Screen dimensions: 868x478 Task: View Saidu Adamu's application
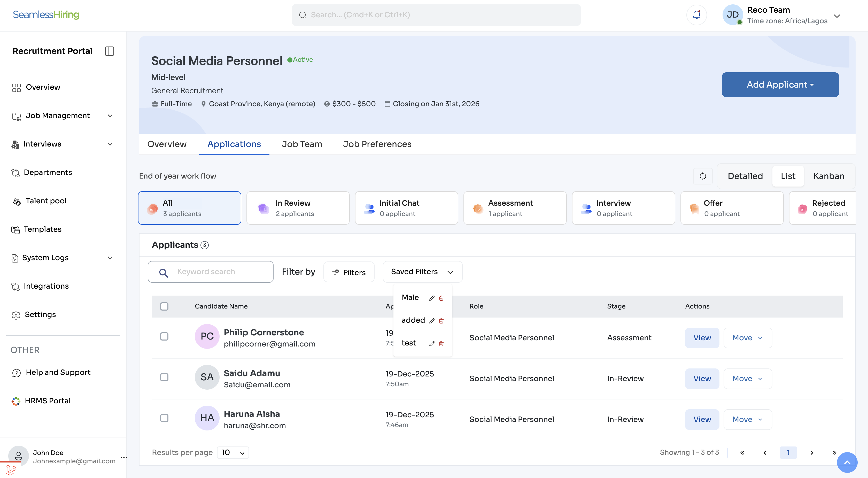(702, 379)
